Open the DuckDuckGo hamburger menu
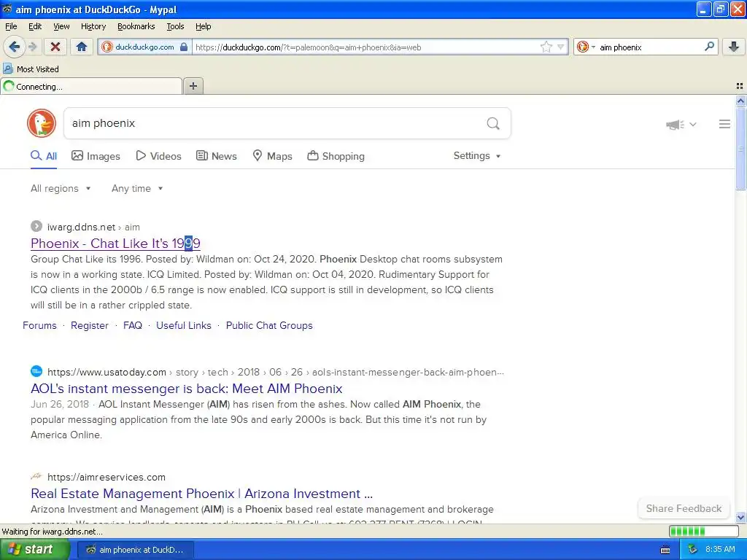 pyautogui.click(x=724, y=124)
